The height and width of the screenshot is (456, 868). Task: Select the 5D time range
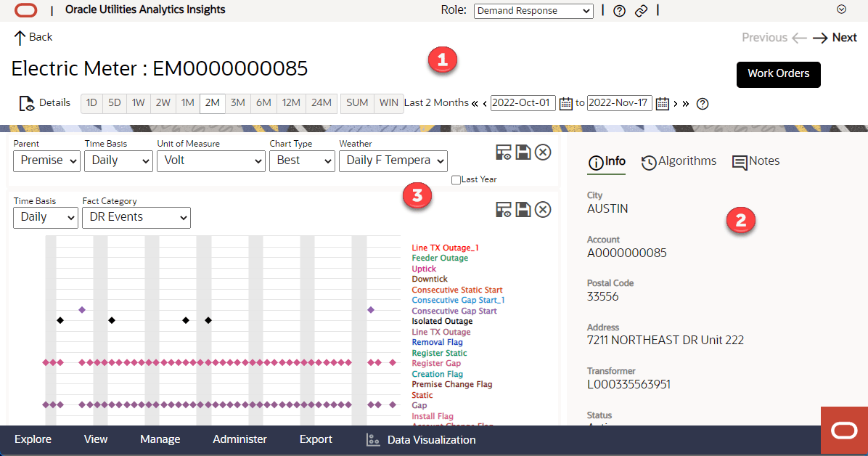(x=115, y=103)
